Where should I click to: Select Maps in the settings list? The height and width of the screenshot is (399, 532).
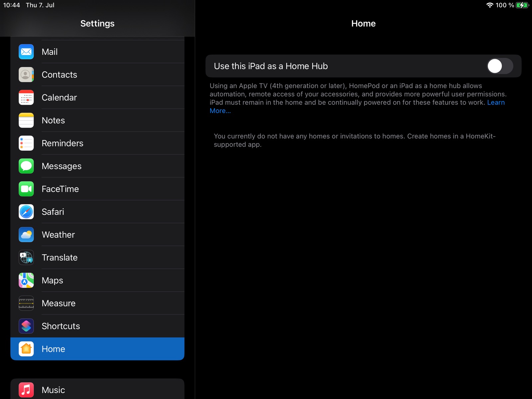(97, 280)
